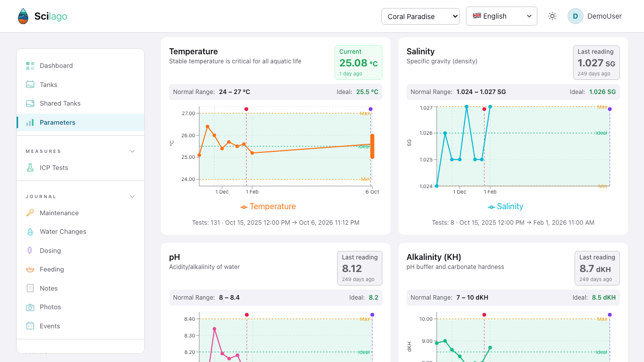The height and width of the screenshot is (362, 644).
Task: Toggle the Salinity legend series
Action: point(506,207)
